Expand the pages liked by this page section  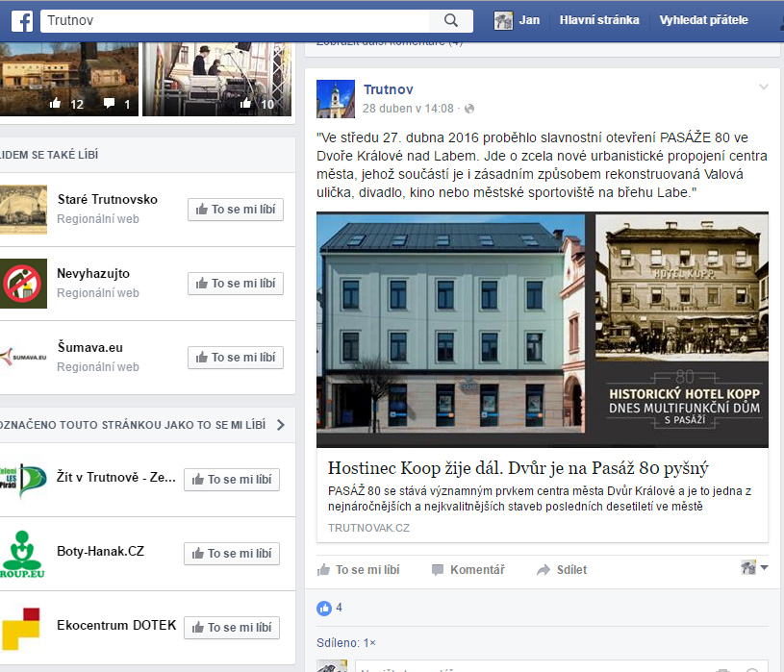point(280,425)
